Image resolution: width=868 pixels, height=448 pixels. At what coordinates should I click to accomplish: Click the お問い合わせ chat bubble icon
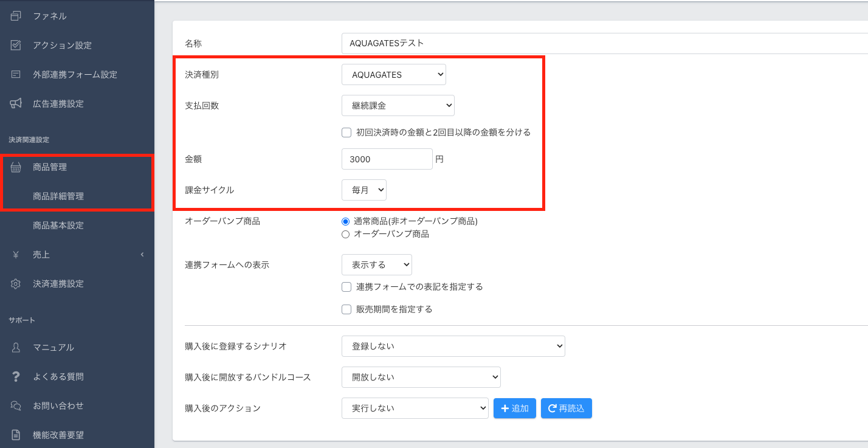point(16,406)
